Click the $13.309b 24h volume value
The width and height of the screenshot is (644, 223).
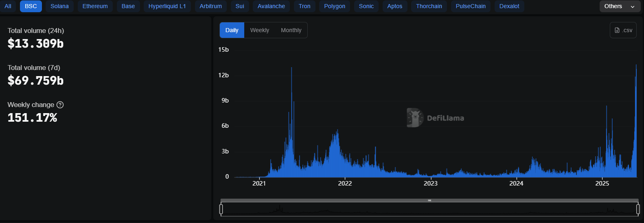pyautogui.click(x=36, y=44)
